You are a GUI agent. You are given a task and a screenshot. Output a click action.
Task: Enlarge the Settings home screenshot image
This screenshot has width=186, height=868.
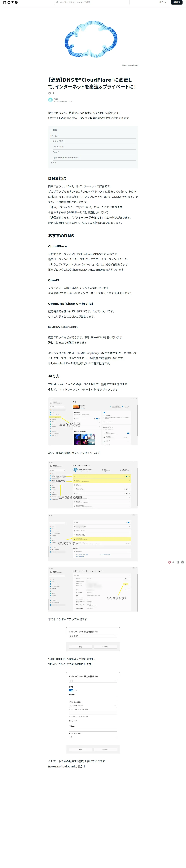coord(93,421)
